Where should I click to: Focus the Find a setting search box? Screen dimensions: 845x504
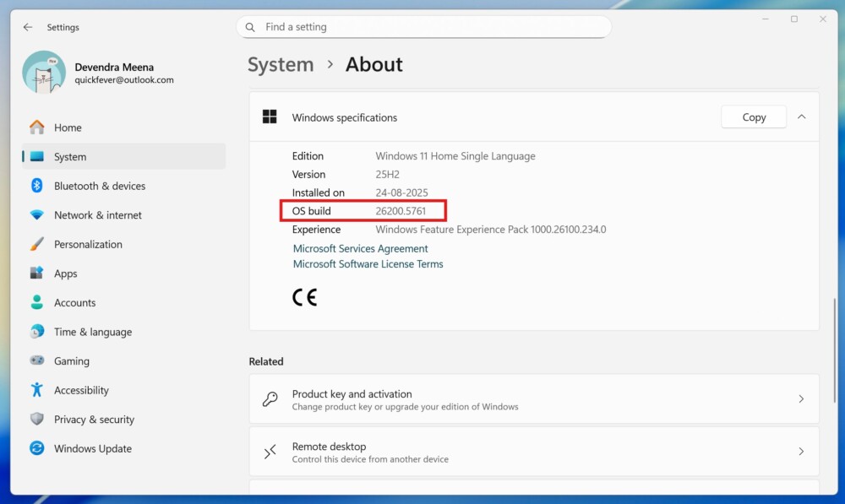pos(423,27)
